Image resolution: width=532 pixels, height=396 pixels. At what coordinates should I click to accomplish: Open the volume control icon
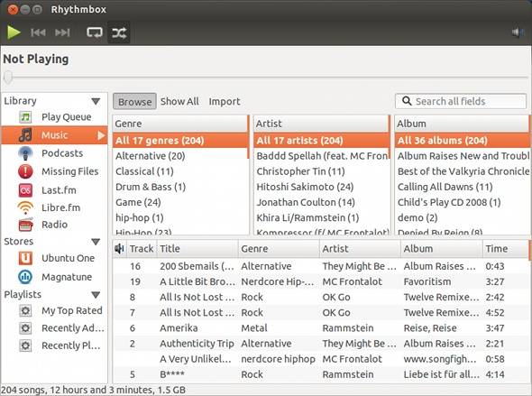tap(518, 32)
